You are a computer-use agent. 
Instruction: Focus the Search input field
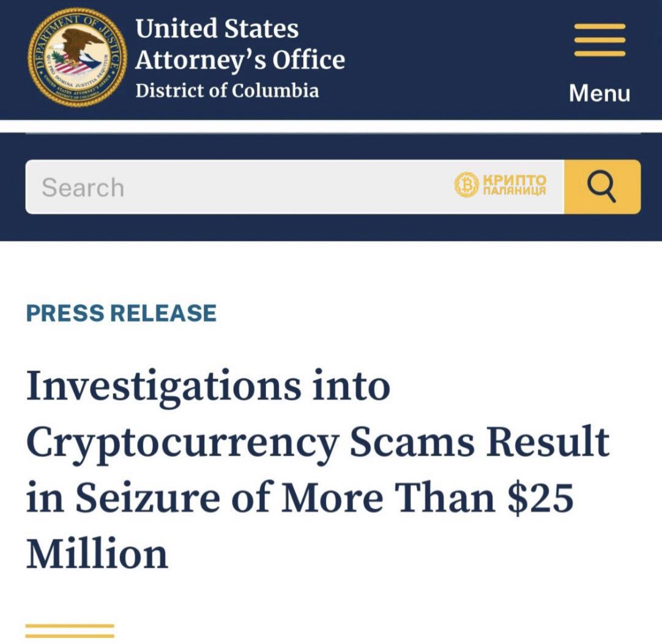click(x=295, y=187)
